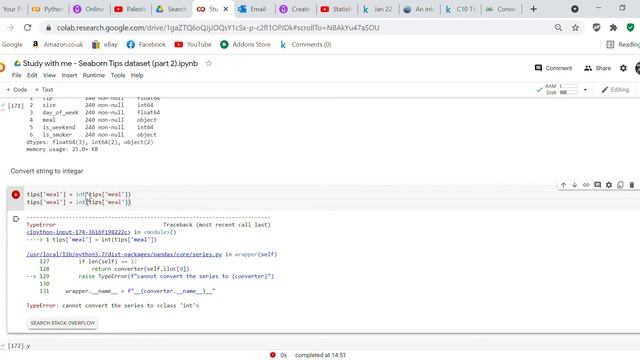Open the Editing mode dropdown
The width and height of the screenshot is (640, 360).
(615, 90)
